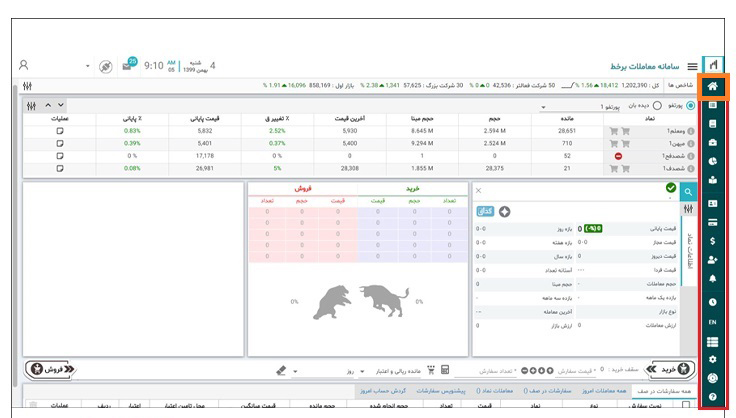
Task: Click the search magnifier in symbol panel
Action: [x=688, y=191]
